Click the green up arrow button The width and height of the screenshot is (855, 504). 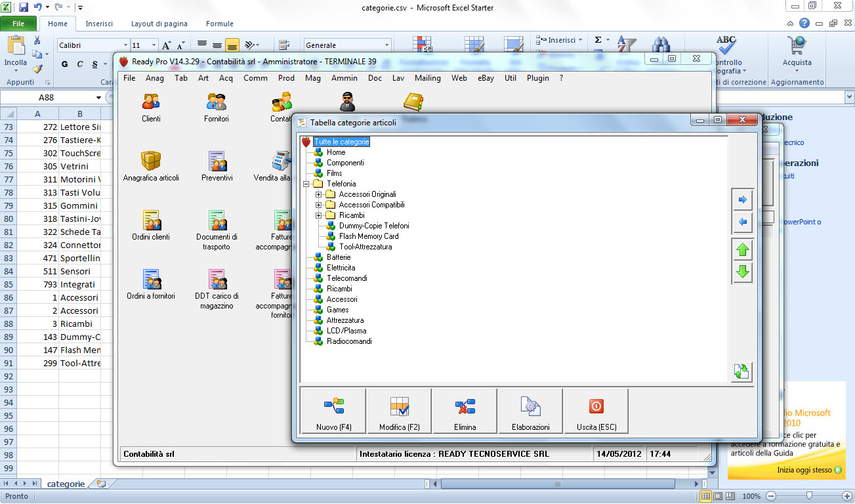743,250
